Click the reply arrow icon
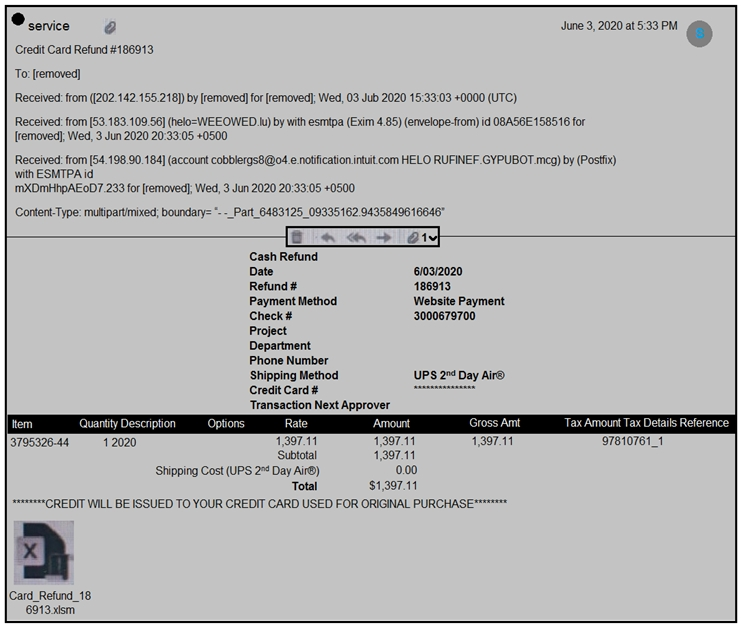742x628 pixels. [x=327, y=237]
